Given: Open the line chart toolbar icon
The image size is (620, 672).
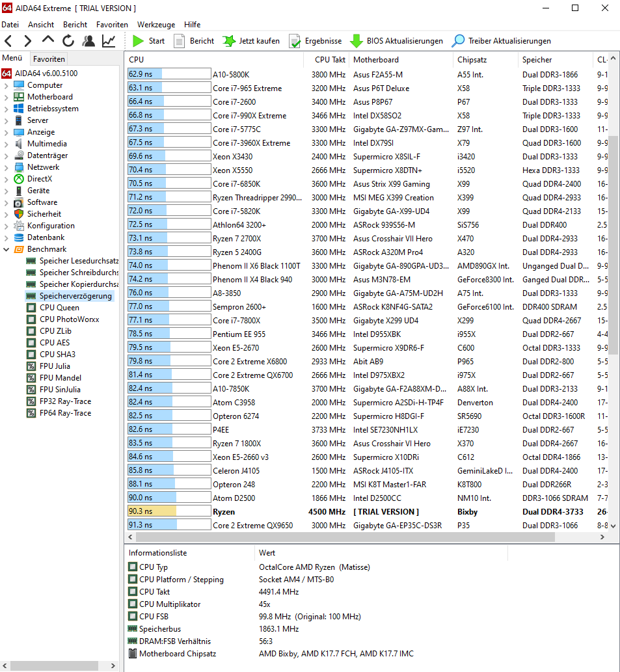Looking at the screenshot, I should click(109, 41).
